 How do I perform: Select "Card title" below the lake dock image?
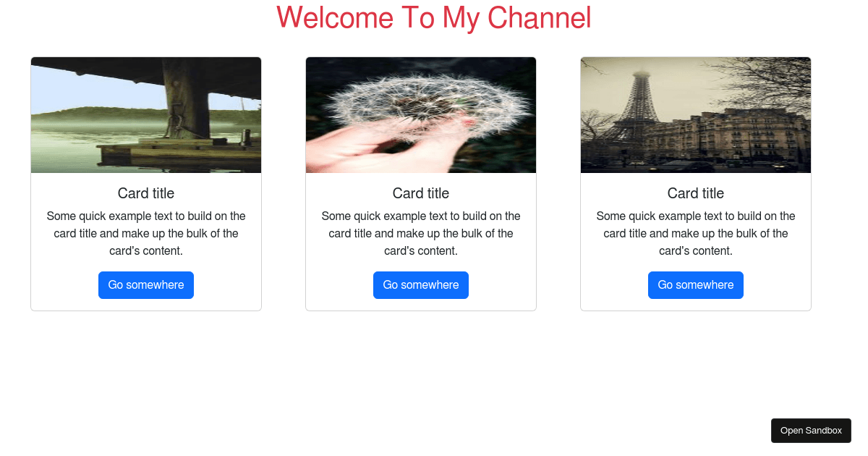146,193
